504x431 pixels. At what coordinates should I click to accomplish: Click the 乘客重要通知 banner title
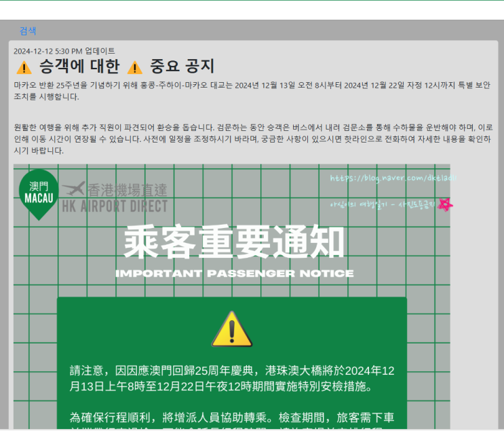[x=234, y=242]
